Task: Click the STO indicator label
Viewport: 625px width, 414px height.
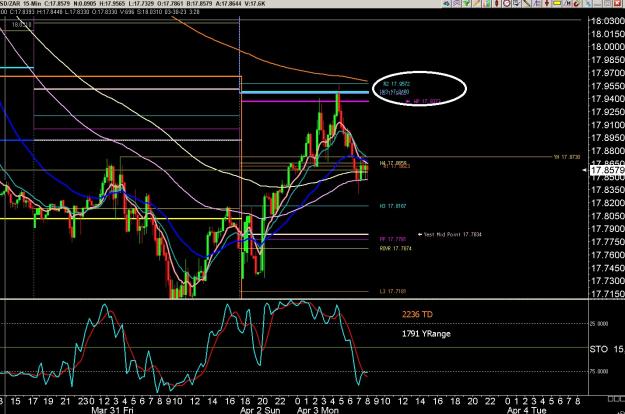Action: [x=599, y=349]
